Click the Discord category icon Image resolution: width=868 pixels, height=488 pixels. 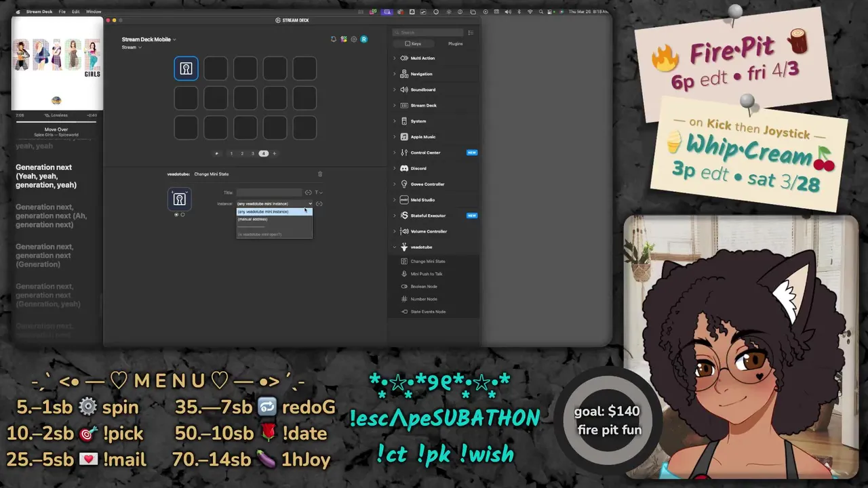pos(404,168)
